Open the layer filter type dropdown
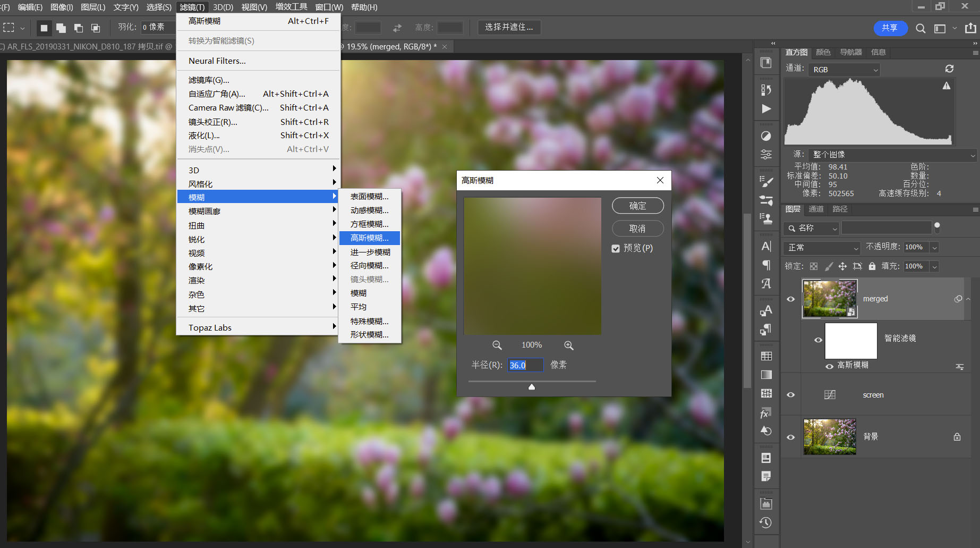This screenshot has height=548, width=980. coord(811,228)
